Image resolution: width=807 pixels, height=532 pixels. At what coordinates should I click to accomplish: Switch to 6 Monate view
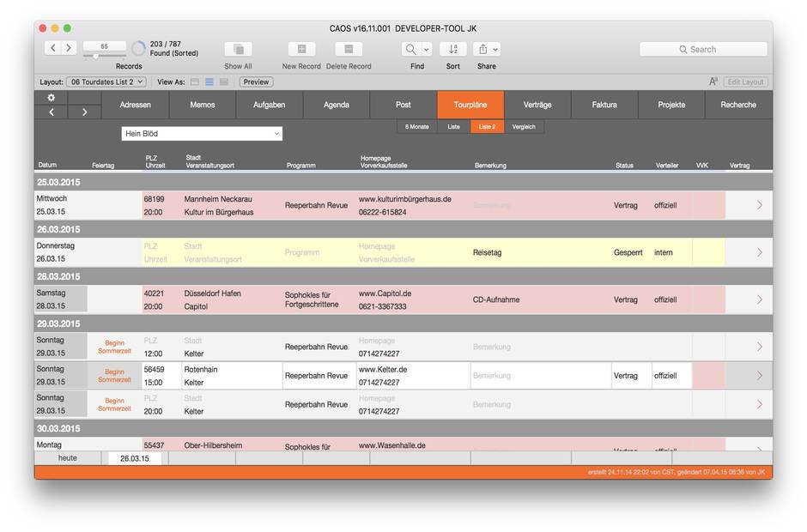(417, 127)
